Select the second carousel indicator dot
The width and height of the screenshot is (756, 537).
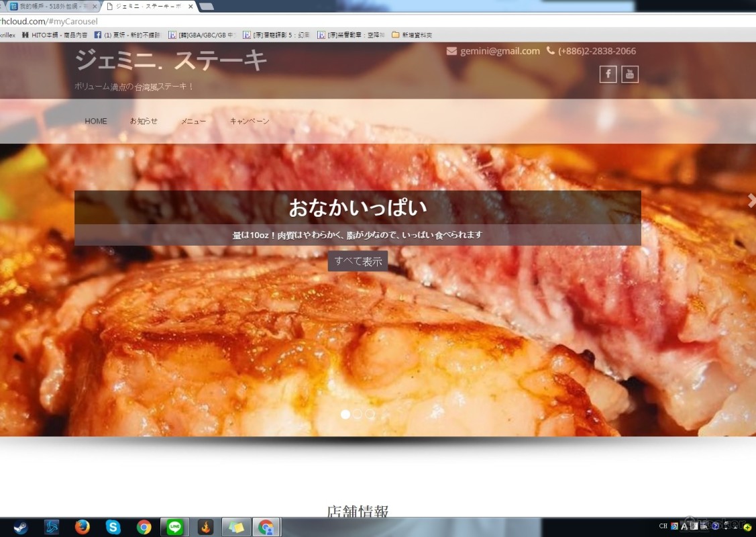[x=358, y=414]
